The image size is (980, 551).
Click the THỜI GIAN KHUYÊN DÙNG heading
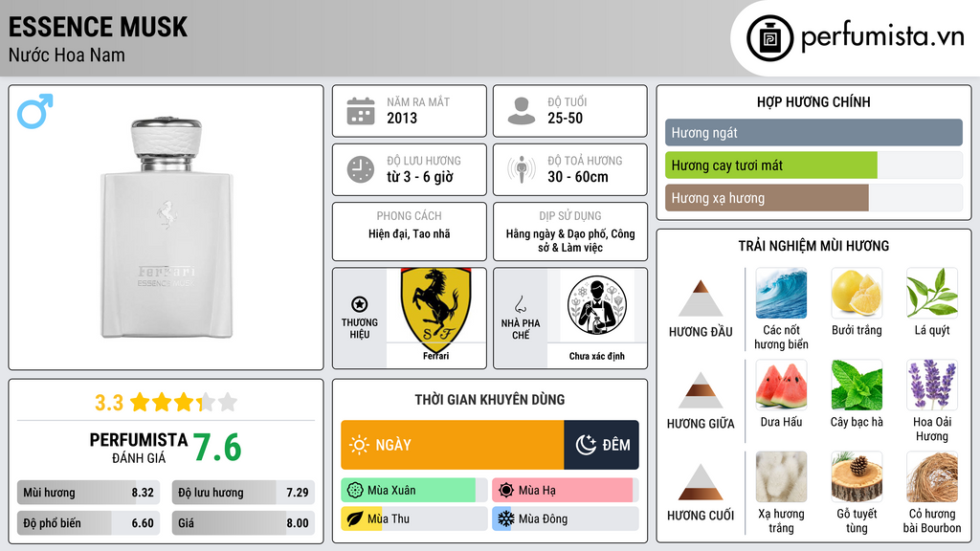[x=490, y=400]
